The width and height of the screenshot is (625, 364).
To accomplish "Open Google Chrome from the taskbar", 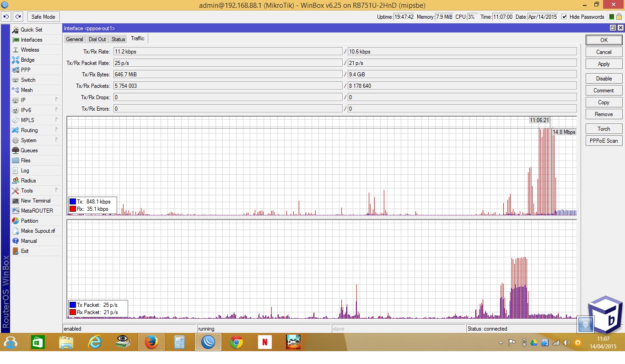I will [x=236, y=342].
